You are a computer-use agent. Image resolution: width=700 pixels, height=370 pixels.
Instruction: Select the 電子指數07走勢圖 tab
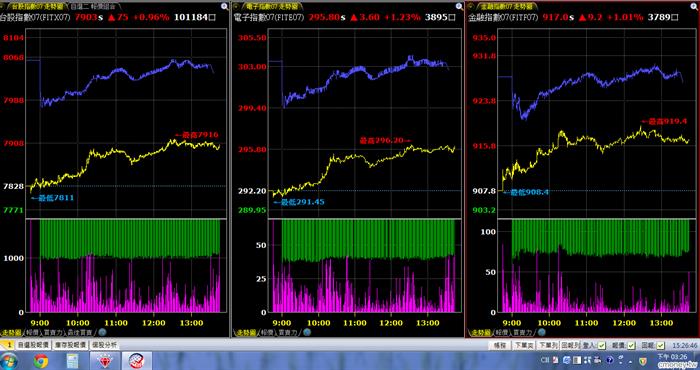(x=271, y=6)
